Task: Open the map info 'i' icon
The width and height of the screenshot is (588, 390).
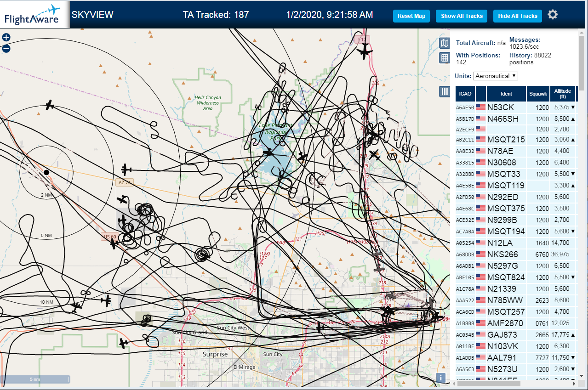Action: (440, 378)
